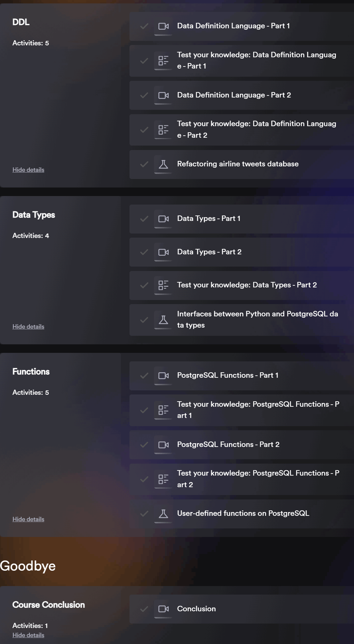The width and height of the screenshot is (354, 644).
Task: Open the Conclusion video
Action: [x=242, y=609]
